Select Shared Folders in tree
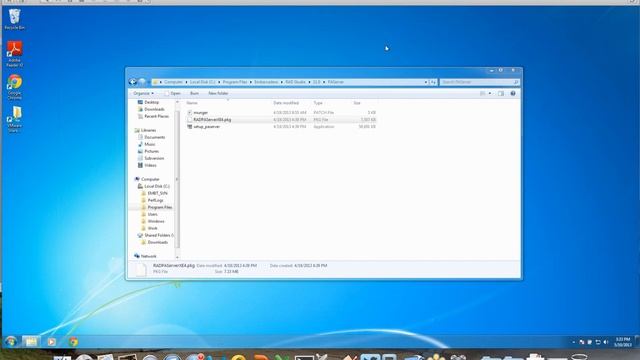This screenshot has width=640, height=360. [x=157, y=236]
